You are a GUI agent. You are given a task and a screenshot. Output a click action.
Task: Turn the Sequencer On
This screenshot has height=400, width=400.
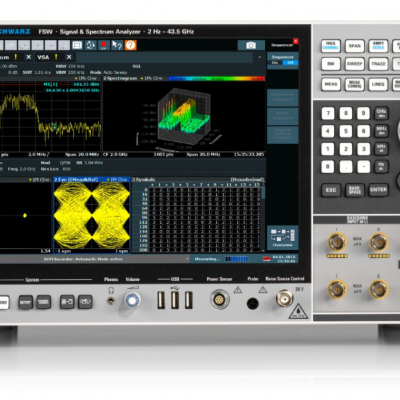pyautogui.click(x=275, y=63)
